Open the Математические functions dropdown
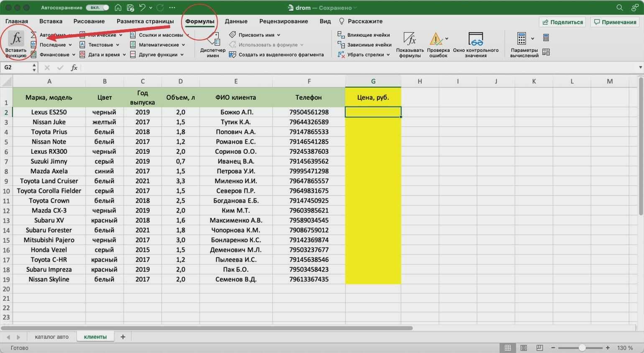Image resolution: width=644 pixels, height=353 pixels. (x=158, y=45)
